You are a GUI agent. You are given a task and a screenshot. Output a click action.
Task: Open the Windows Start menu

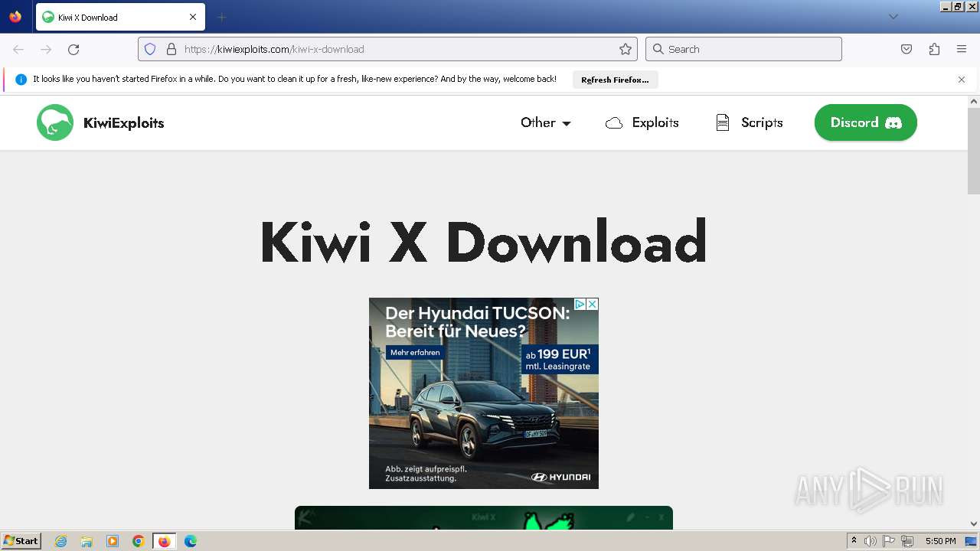coord(21,541)
